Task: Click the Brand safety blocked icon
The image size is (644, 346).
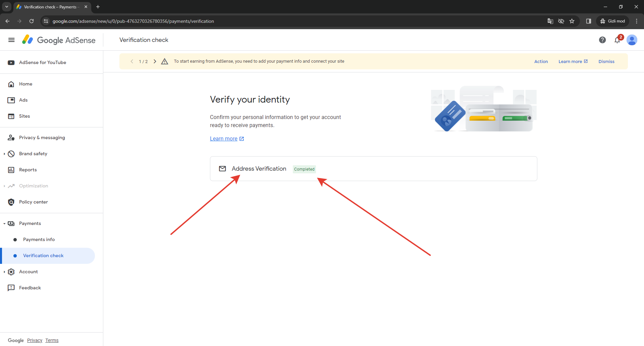Action: coord(11,154)
